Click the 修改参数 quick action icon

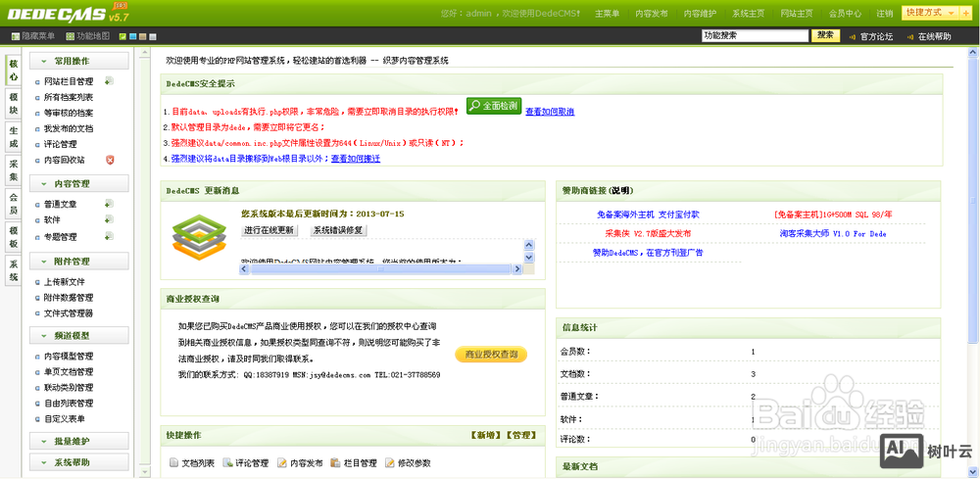(x=390, y=462)
